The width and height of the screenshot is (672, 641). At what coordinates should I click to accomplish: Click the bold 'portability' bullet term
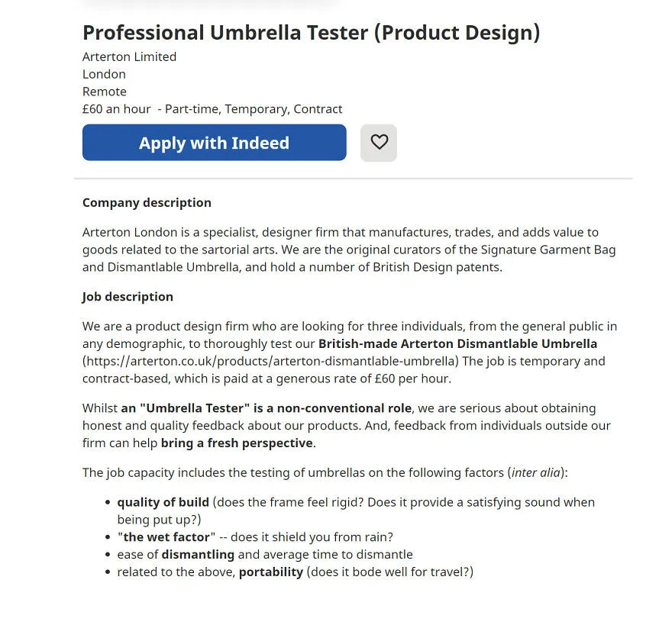coord(271,572)
